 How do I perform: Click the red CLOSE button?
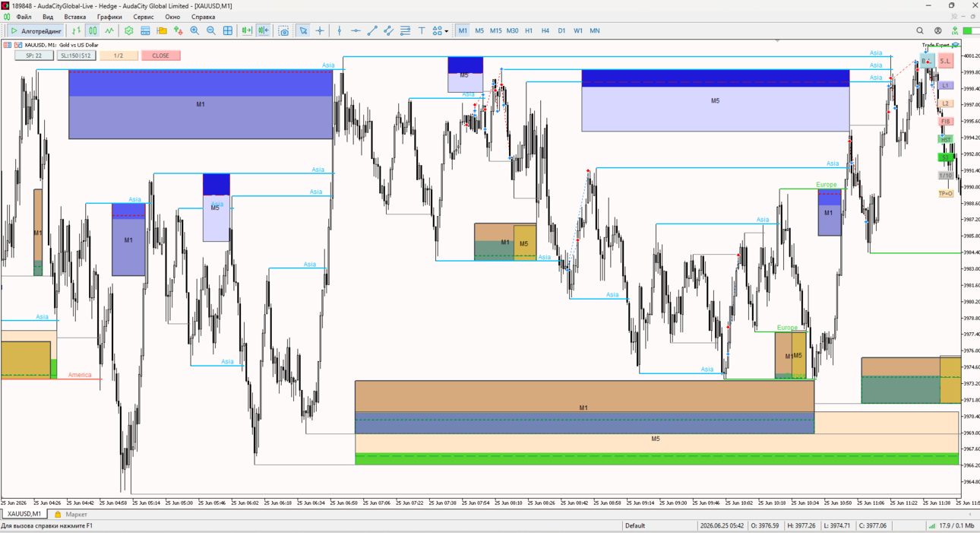(x=161, y=56)
